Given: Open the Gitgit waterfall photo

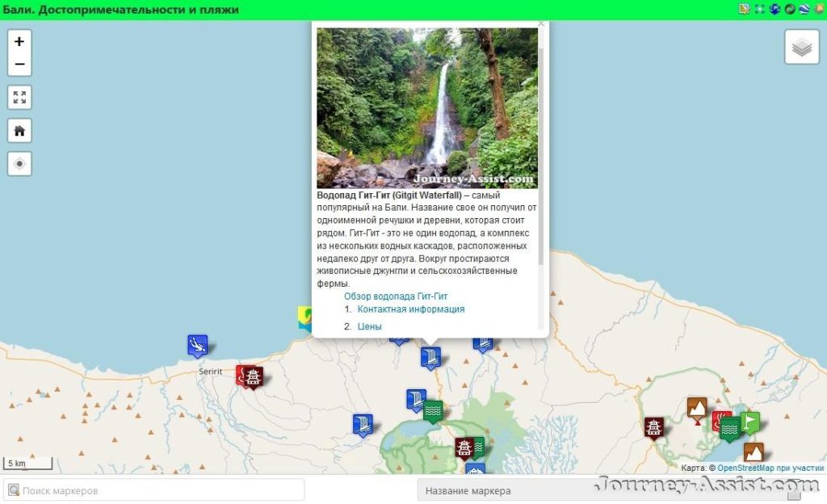Looking at the screenshot, I should tap(427, 108).
